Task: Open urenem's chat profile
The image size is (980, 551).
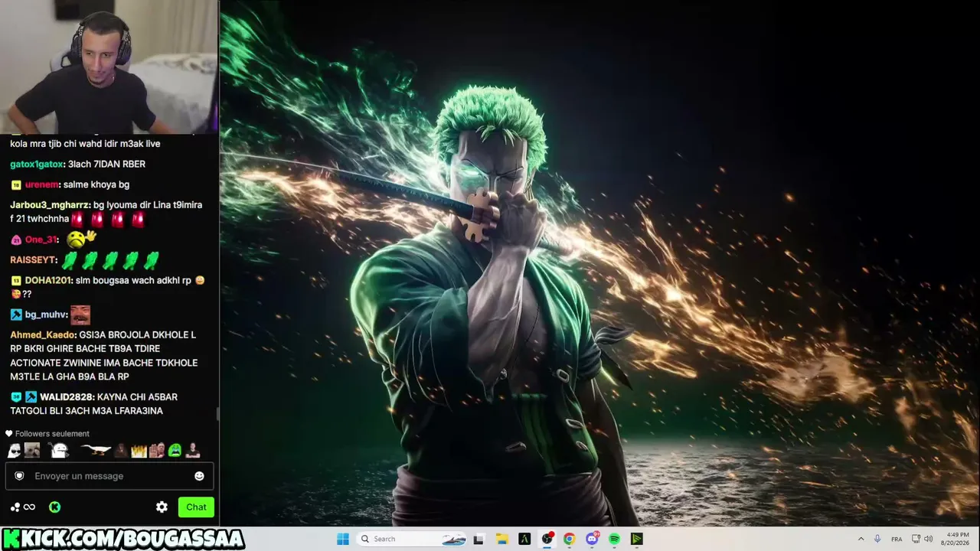Action: pyautogui.click(x=41, y=184)
